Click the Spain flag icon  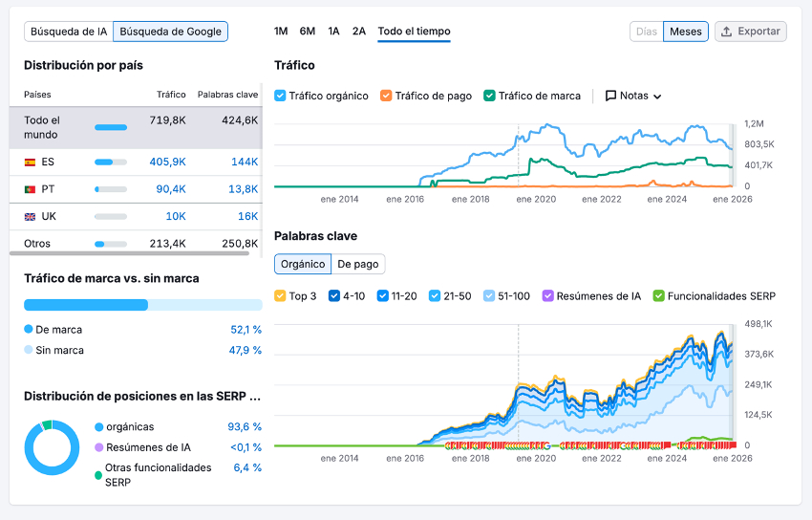(x=30, y=162)
